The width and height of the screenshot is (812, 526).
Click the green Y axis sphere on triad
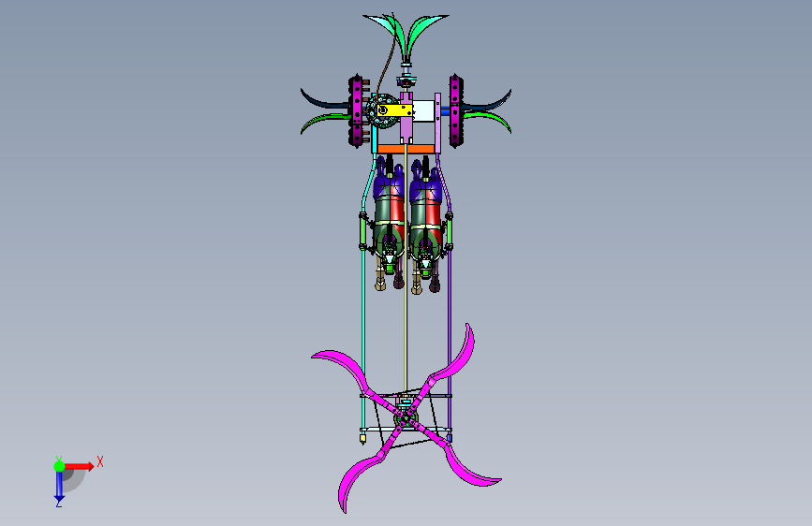tap(60, 466)
